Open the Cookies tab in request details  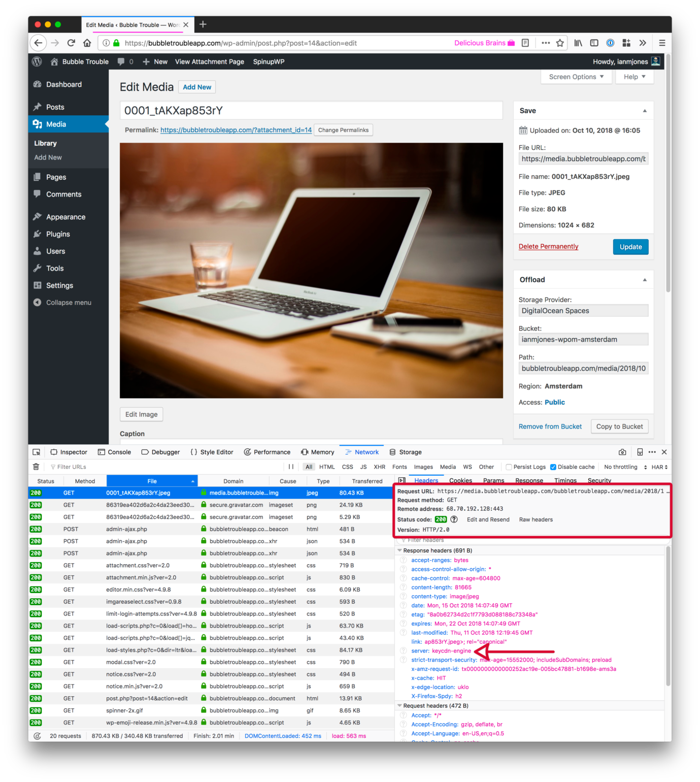coord(460,480)
